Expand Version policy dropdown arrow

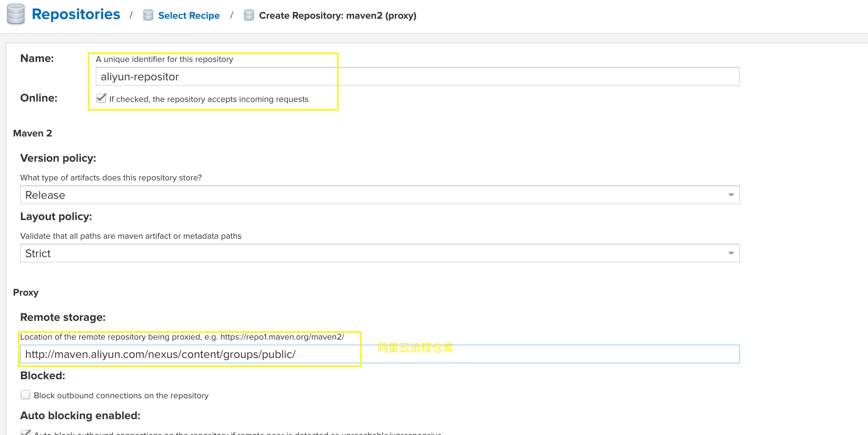coord(731,195)
